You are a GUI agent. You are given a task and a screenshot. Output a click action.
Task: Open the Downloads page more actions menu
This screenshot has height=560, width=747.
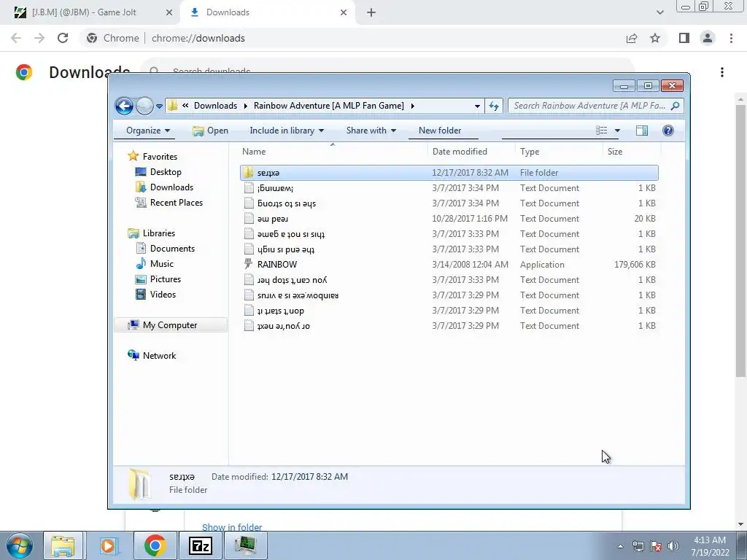pyautogui.click(x=722, y=72)
